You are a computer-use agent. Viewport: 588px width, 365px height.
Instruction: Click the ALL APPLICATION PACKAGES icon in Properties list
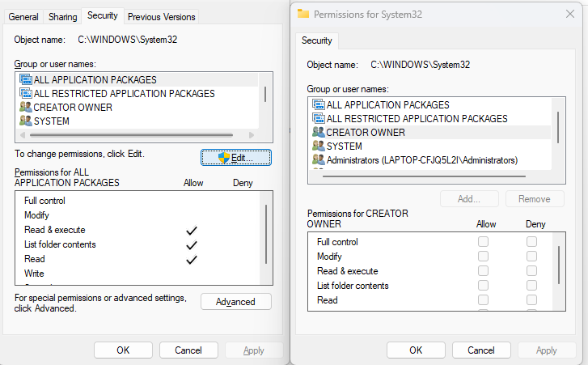click(25, 80)
